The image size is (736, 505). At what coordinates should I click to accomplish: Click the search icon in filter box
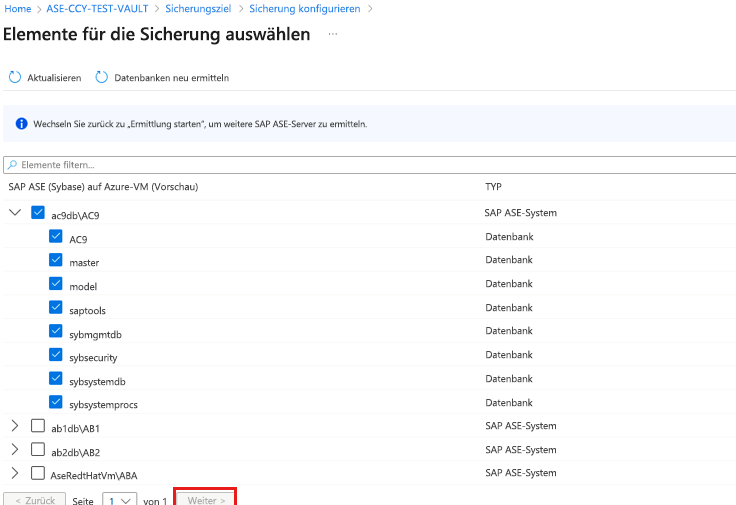[x=12, y=164]
